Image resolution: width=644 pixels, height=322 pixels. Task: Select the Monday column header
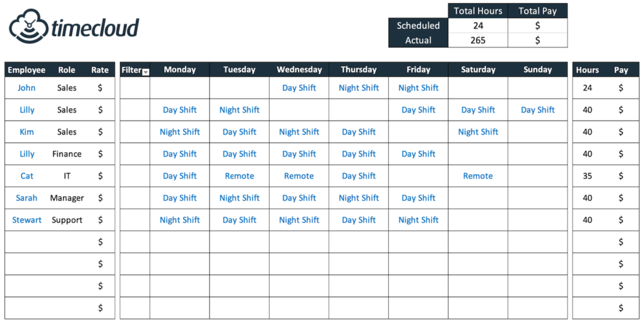[x=180, y=70]
